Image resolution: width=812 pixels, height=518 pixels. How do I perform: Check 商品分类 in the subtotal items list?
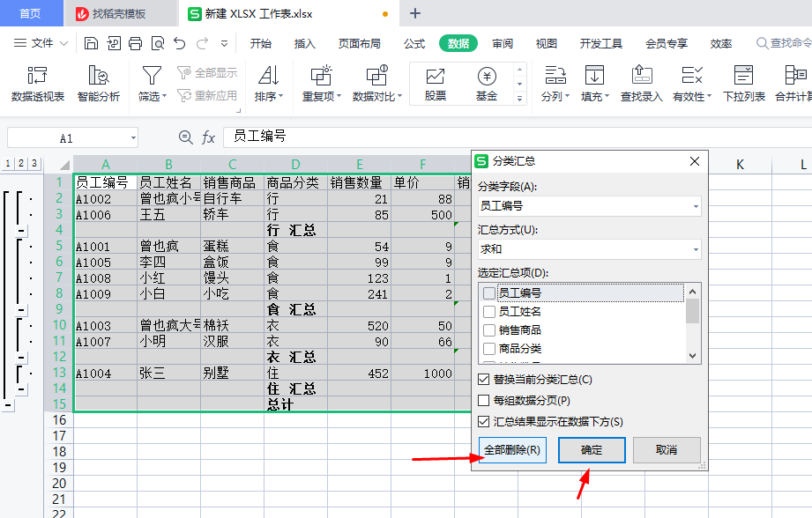coord(488,349)
